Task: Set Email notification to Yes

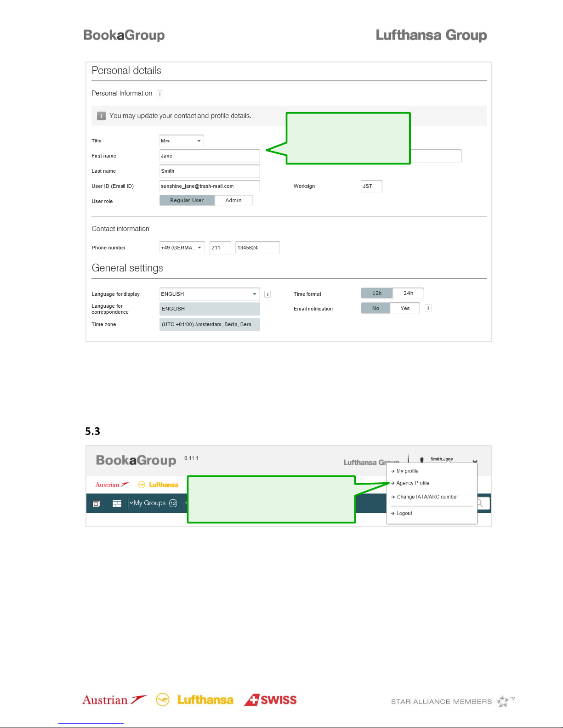Action: (405, 308)
